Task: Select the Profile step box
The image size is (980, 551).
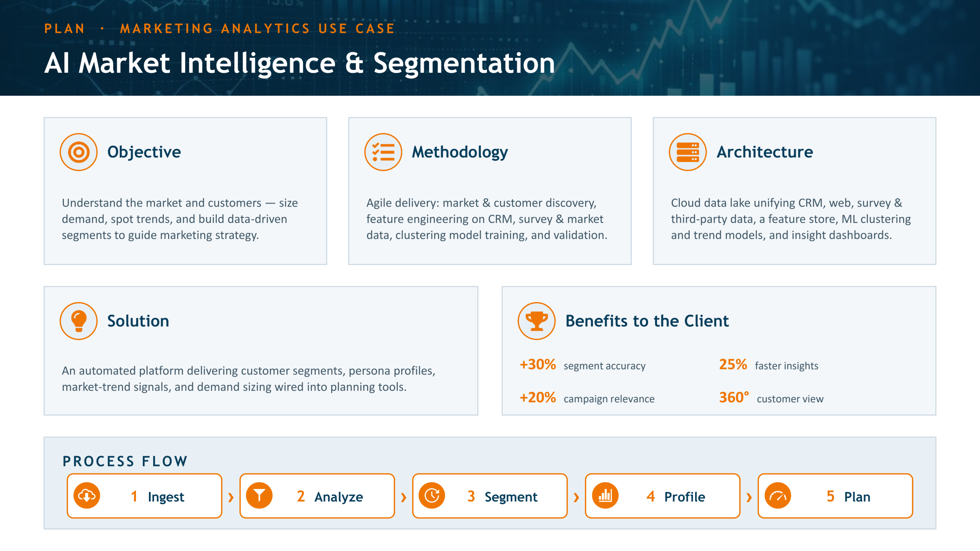Action: pos(662,496)
